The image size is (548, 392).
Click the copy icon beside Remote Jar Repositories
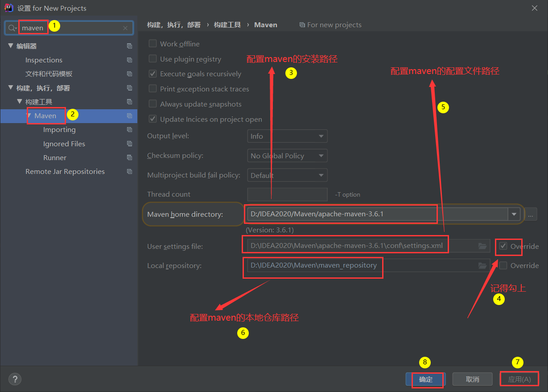(x=129, y=171)
